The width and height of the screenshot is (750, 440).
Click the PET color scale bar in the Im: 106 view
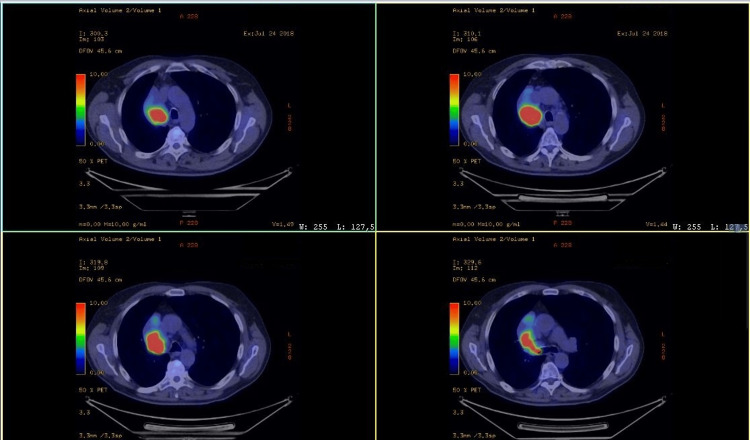(x=454, y=109)
